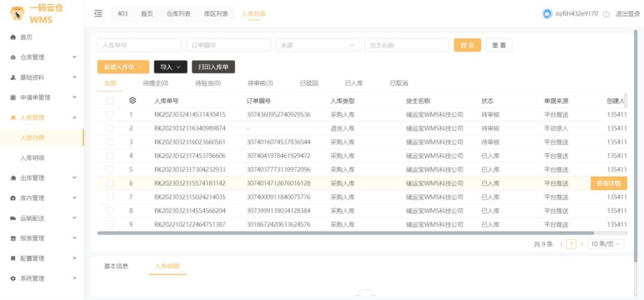644x300 pixels.
Task: Open the 403 page tab
Action: 122,14
